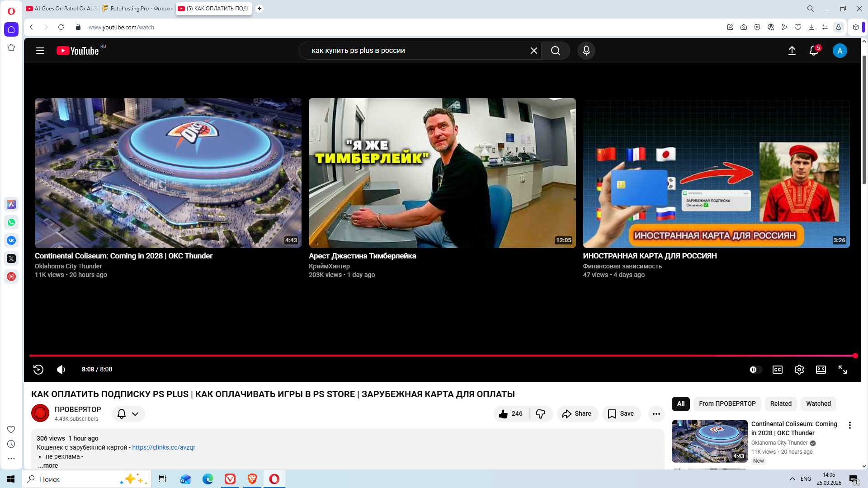Toggle the autoplay switch

[755, 370]
